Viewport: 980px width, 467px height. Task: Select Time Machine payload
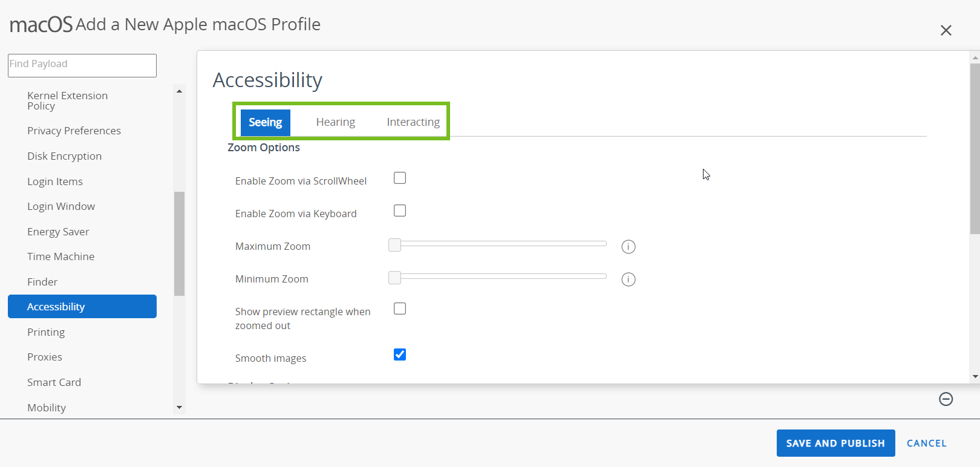tap(60, 256)
